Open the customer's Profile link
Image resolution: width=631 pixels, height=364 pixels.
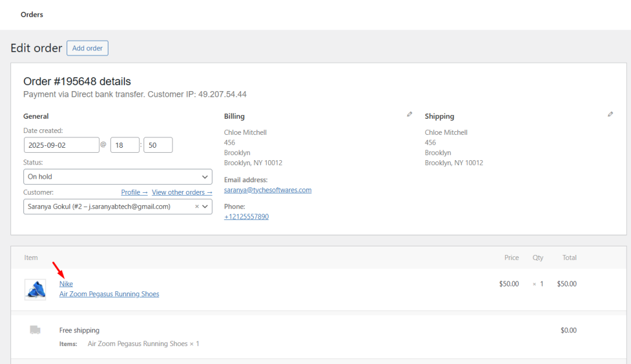point(134,192)
